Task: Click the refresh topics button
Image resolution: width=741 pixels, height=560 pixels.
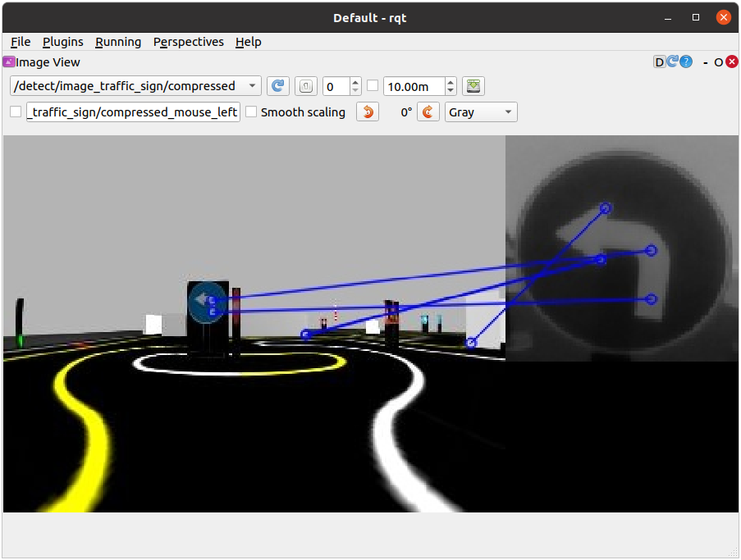Action: coord(278,86)
